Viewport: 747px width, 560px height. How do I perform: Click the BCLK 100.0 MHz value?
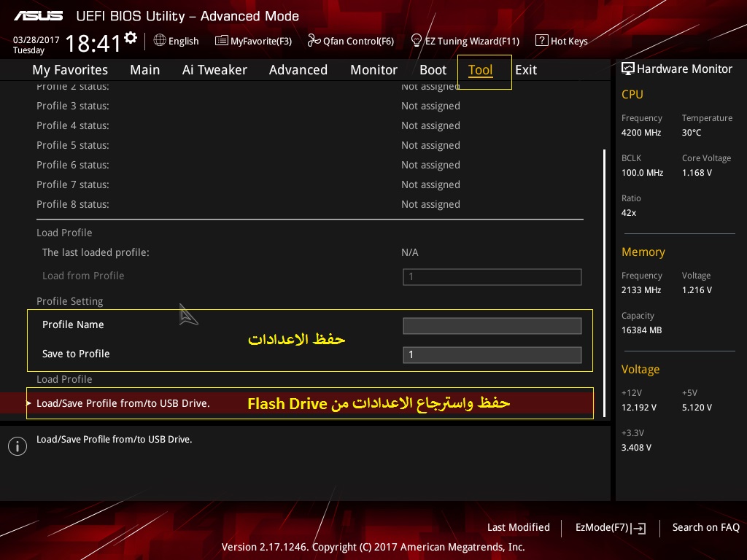click(x=642, y=173)
